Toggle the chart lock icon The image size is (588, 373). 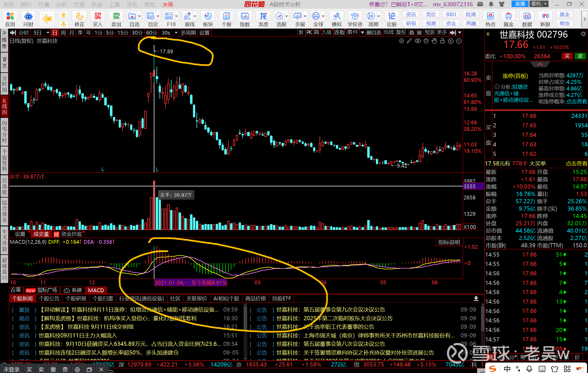pyautogui.click(x=442, y=41)
